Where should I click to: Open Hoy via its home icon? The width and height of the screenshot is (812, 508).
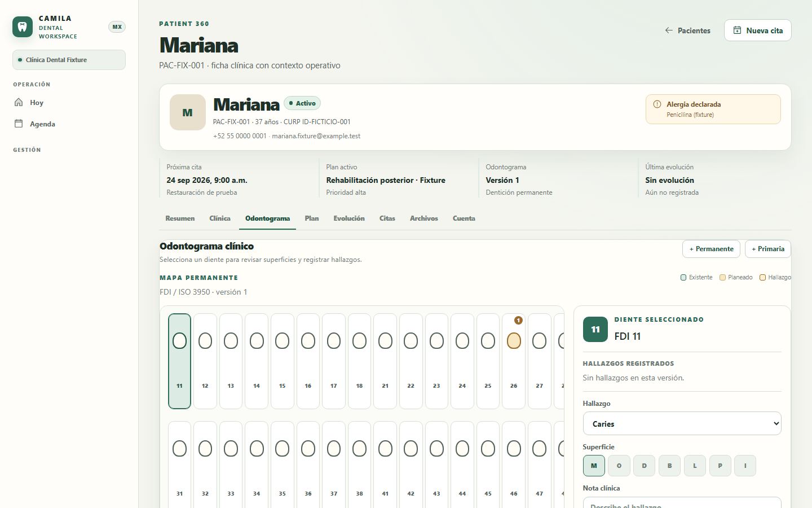19,102
